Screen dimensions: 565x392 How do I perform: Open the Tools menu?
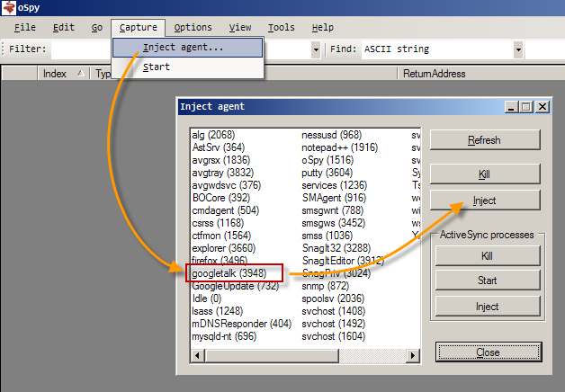[281, 28]
